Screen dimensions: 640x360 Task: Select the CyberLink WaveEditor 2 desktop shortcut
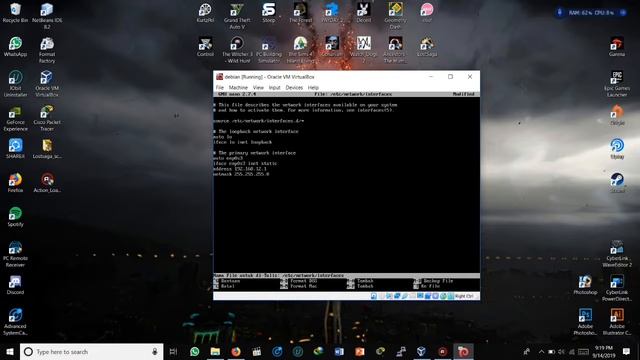(x=617, y=254)
